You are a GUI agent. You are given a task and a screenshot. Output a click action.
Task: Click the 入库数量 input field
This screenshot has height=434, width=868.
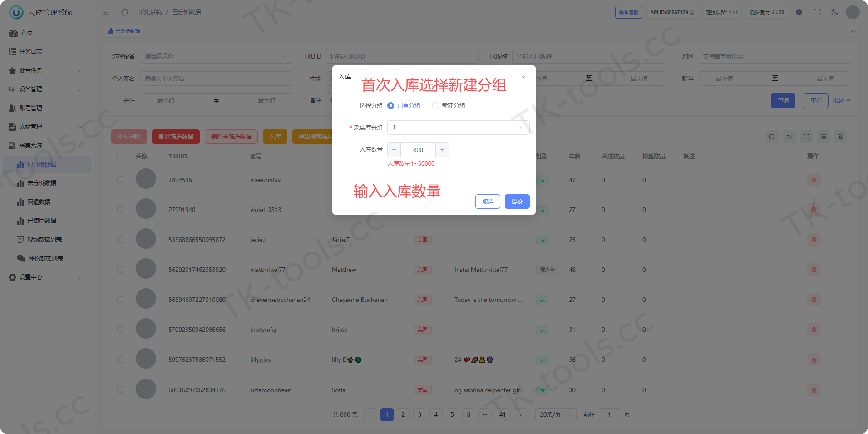(418, 150)
